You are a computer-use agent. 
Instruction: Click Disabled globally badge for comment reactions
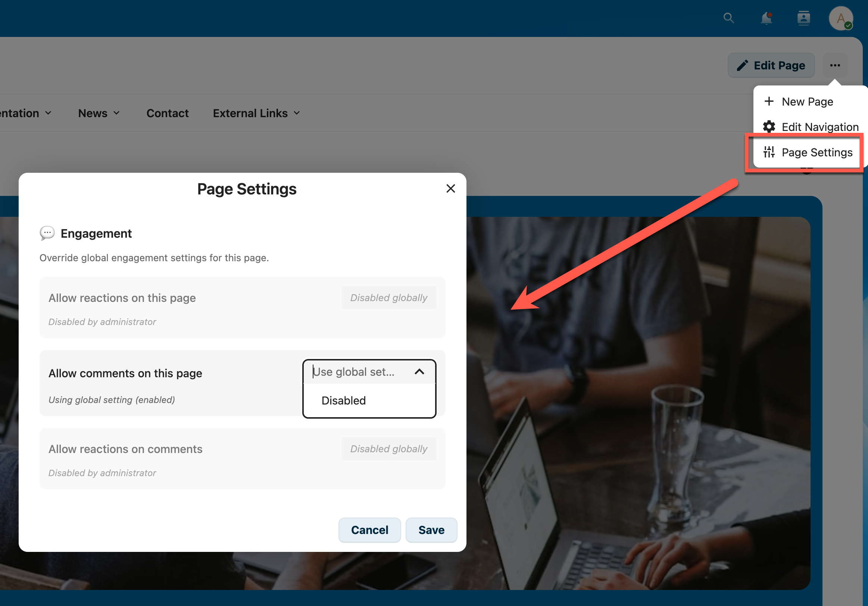tap(388, 449)
